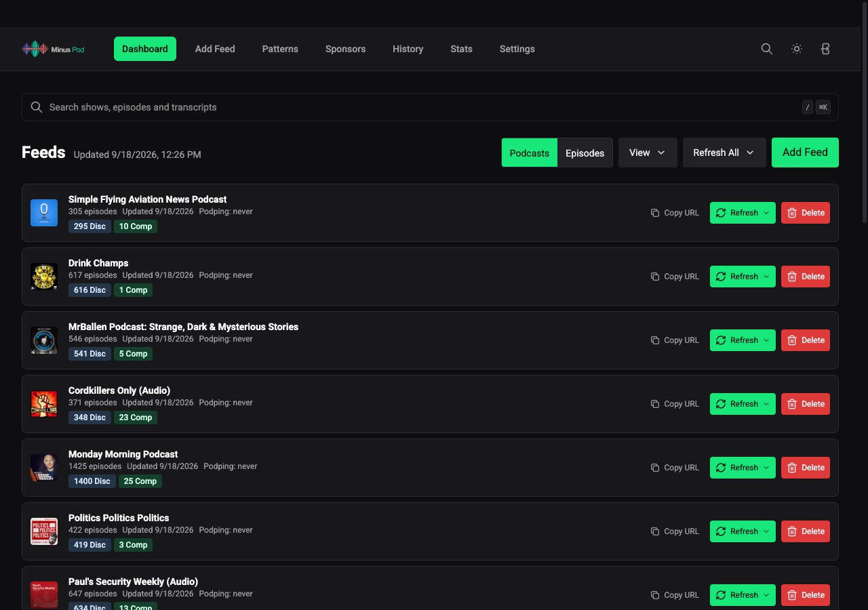Open Cordkillers Only artwork thumbnail
868x610 pixels.
pyautogui.click(x=44, y=404)
